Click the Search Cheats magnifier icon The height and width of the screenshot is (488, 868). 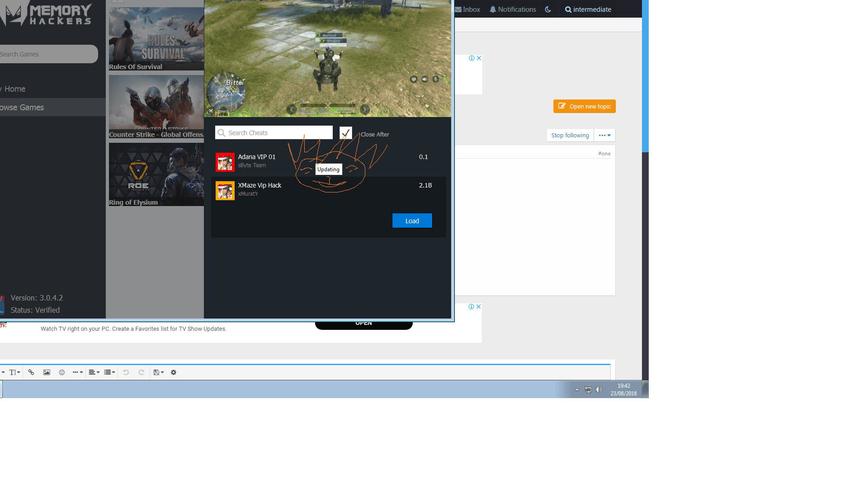[x=221, y=133]
